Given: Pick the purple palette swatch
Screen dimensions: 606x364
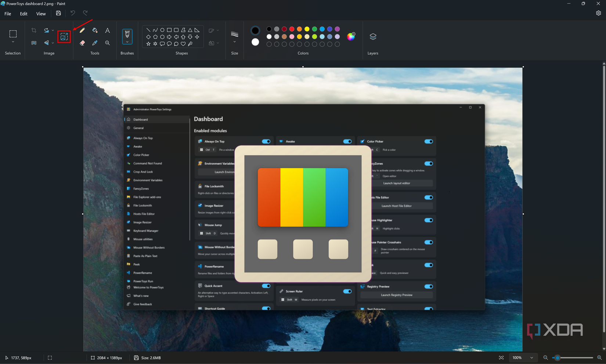Looking at the screenshot, I should coord(337,29).
